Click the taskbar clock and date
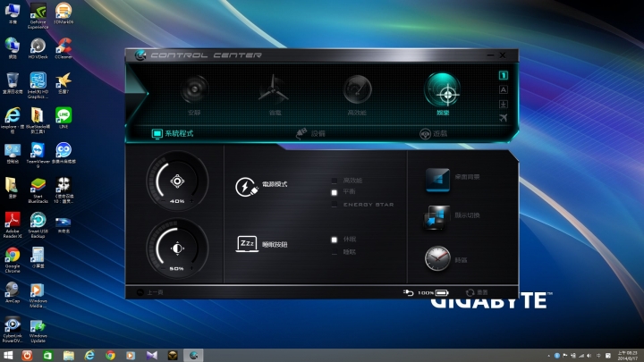 (x=628, y=356)
